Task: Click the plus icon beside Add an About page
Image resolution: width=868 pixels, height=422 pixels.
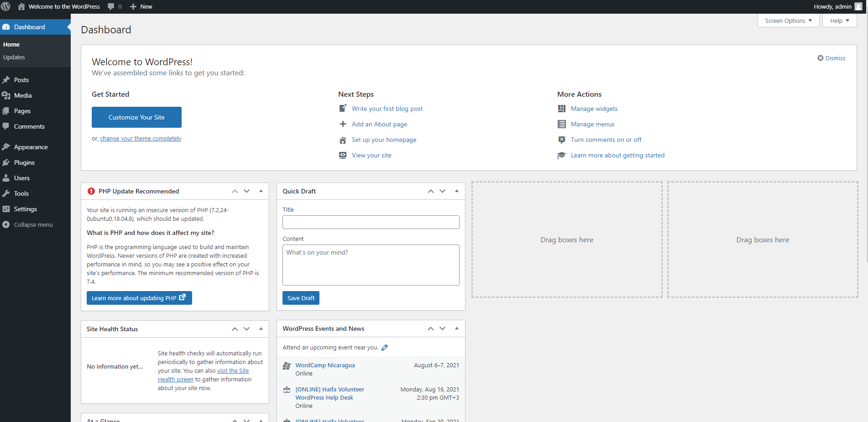Action: coord(343,124)
